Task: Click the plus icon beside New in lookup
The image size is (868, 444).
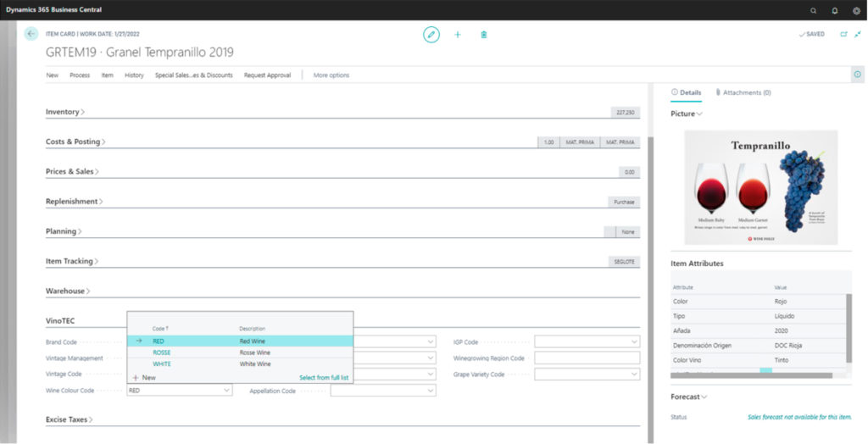Action: tap(136, 378)
